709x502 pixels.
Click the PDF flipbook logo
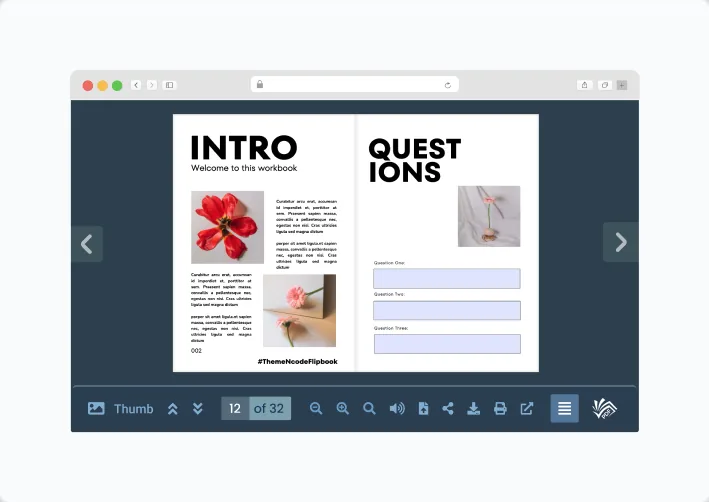tap(605, 408)
